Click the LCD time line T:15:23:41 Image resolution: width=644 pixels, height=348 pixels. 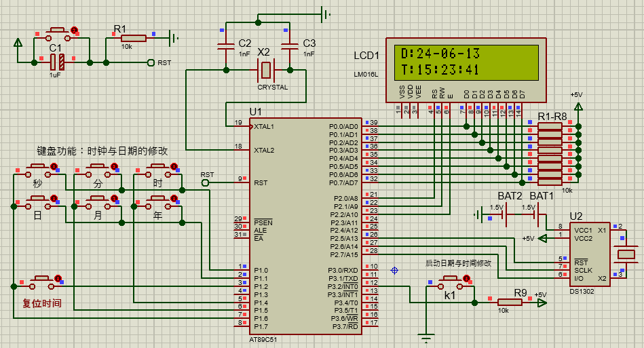point(440,70)
